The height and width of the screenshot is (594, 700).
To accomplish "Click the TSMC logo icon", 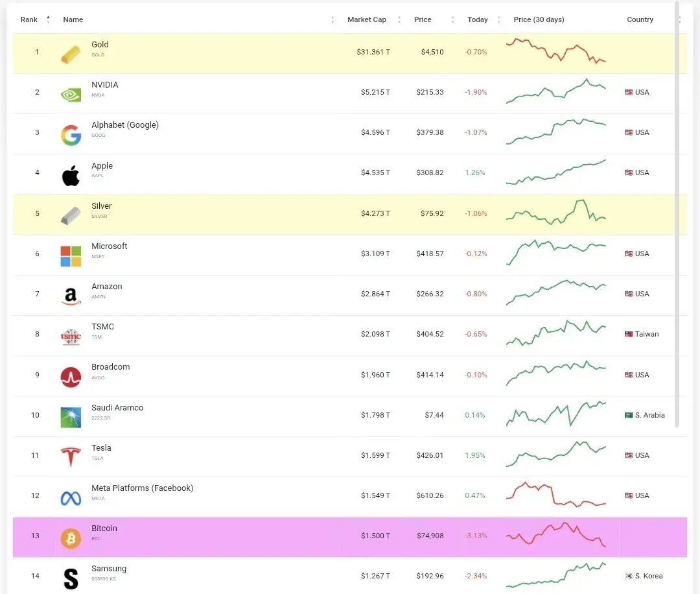I will pyautogui.click(x=71, y=337).
